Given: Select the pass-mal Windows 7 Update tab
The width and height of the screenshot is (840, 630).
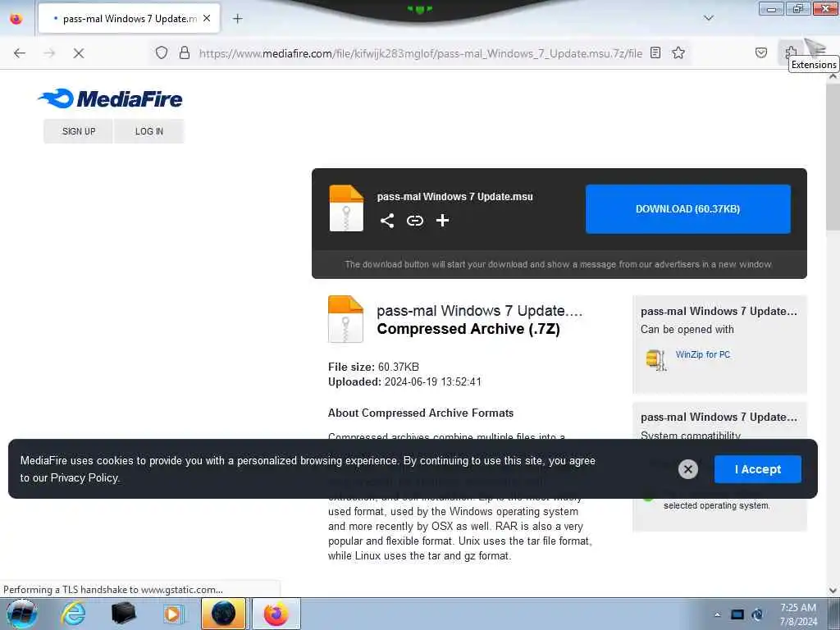Looking at the screenshot, I should [x=129, y=19].
